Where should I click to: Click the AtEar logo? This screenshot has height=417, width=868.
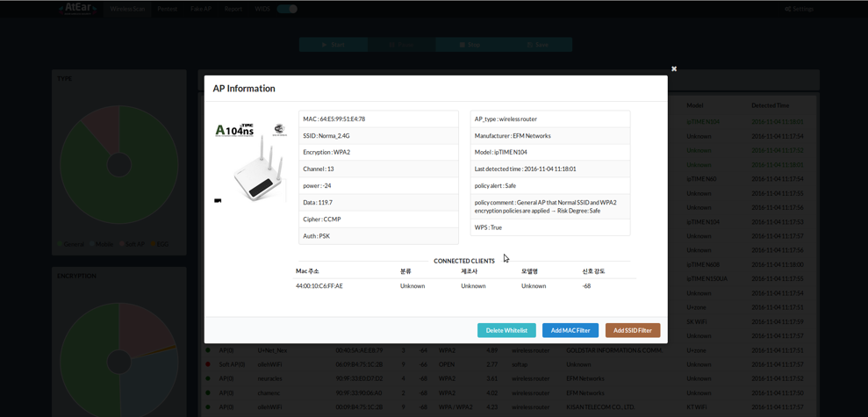click(79, 9)
